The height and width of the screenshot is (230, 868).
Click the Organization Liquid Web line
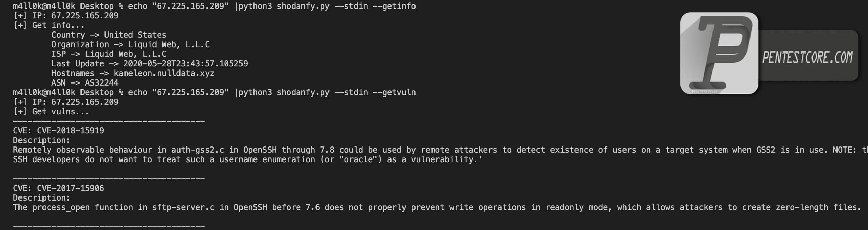coord(131,44)
